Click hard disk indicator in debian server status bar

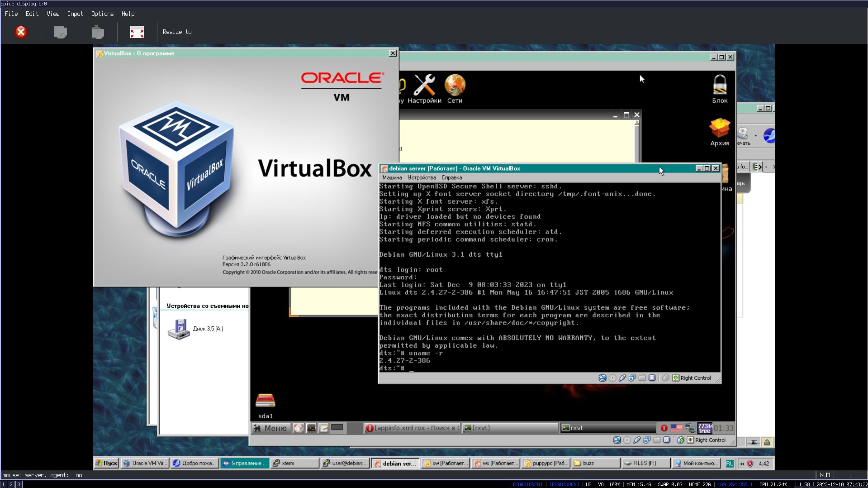pos(602,378)
